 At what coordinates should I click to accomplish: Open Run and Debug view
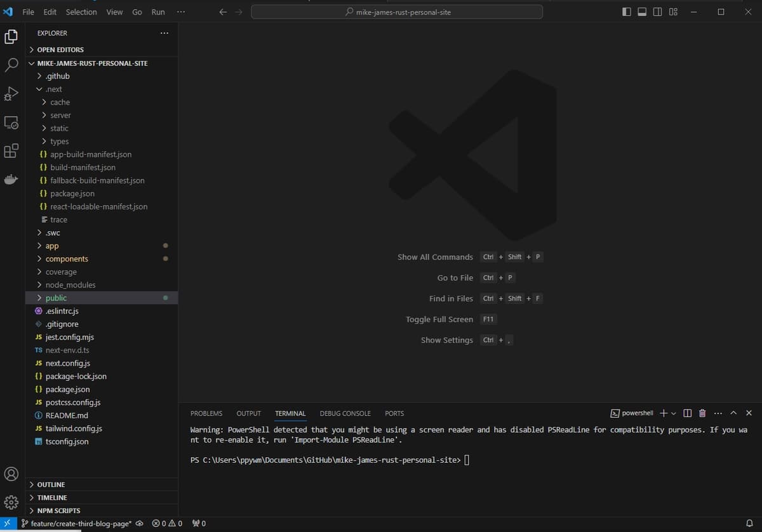(11, 94)
